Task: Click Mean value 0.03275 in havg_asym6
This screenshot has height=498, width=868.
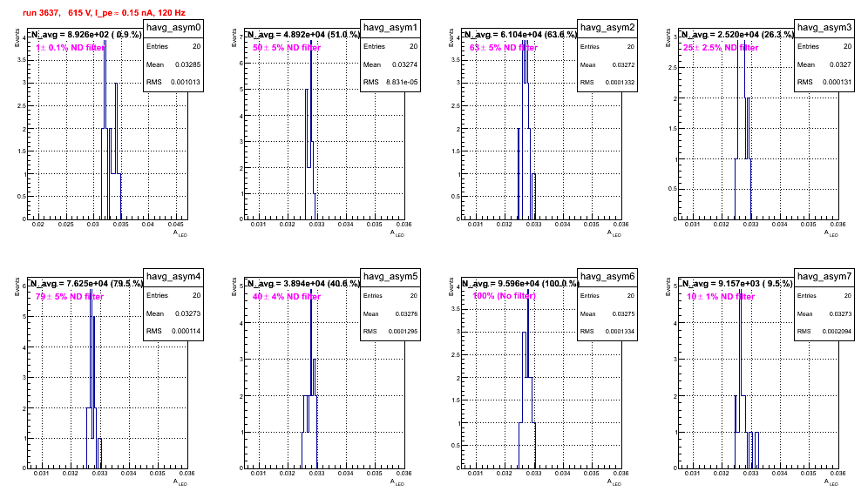Action: tap(623, 313)
